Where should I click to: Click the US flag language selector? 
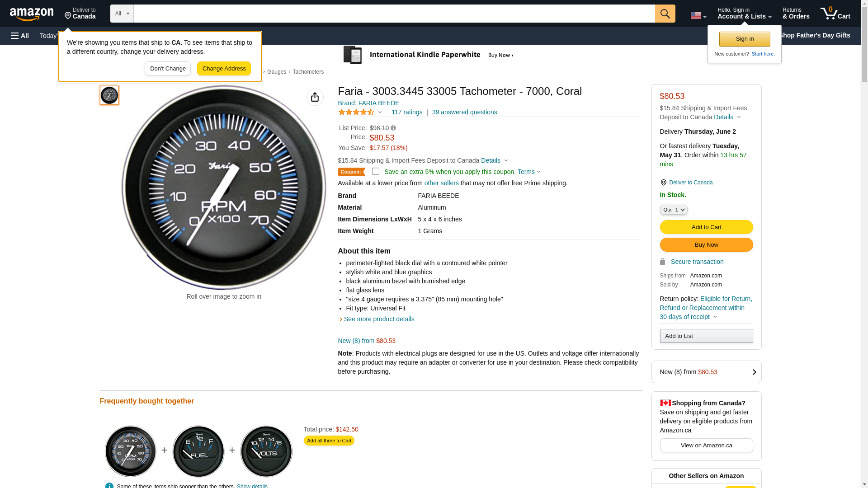[698, 15]
